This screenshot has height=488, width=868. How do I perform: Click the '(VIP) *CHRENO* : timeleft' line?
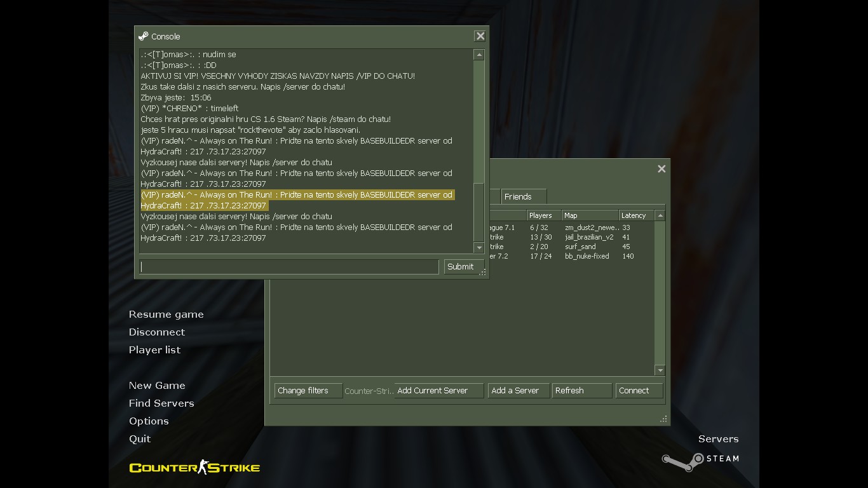coord(189,109)
